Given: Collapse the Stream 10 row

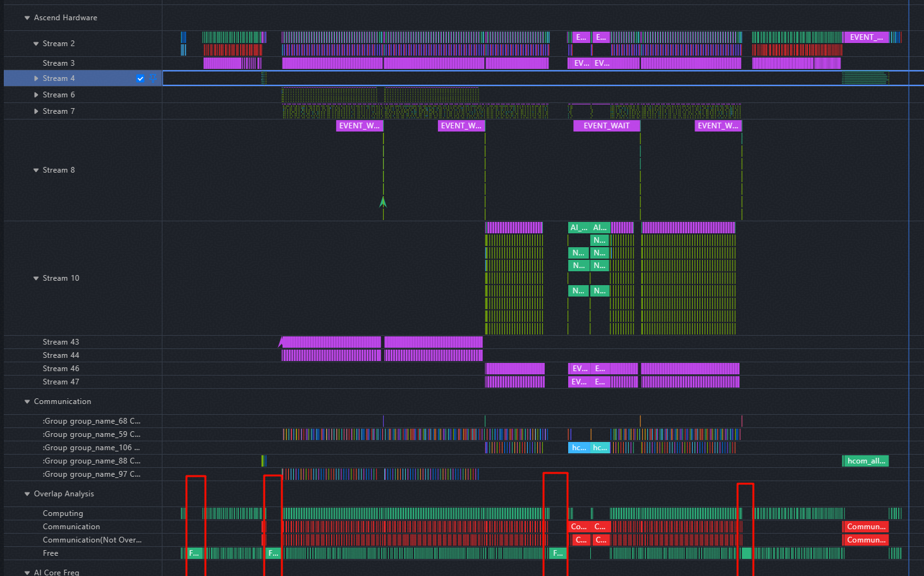Looking at the screenshot, I should (x=36, y=278).
